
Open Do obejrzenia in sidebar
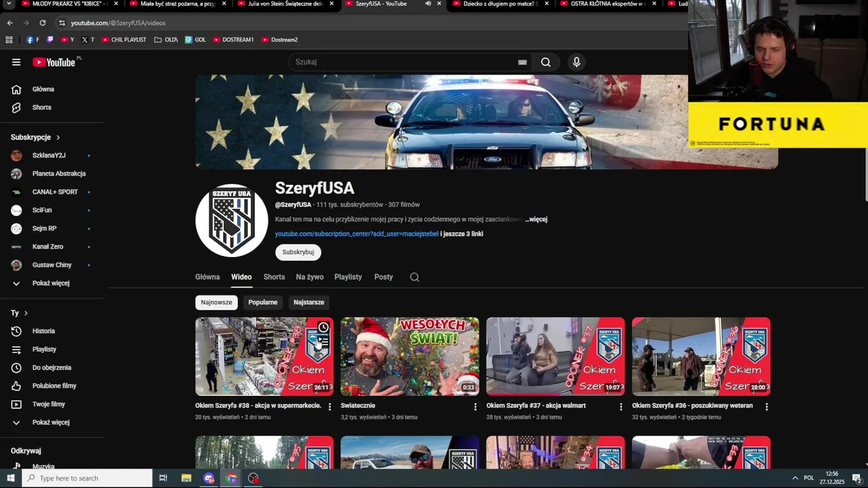[53, 367]
